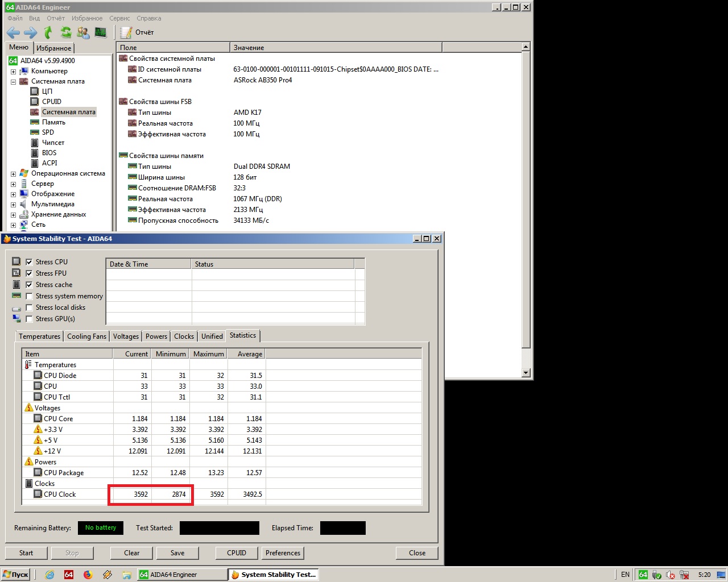
Task: Expand the Сервер node
Action: point(13,184)
